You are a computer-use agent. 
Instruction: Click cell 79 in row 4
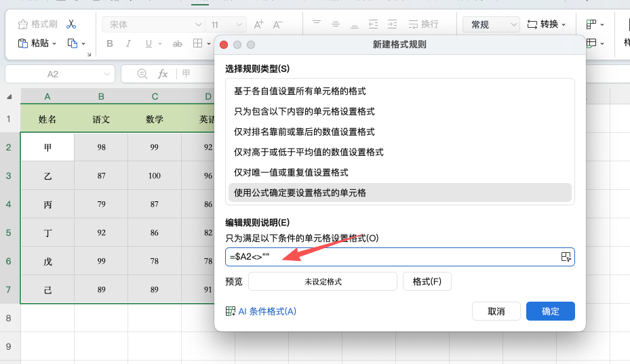(x=101, y=205)
